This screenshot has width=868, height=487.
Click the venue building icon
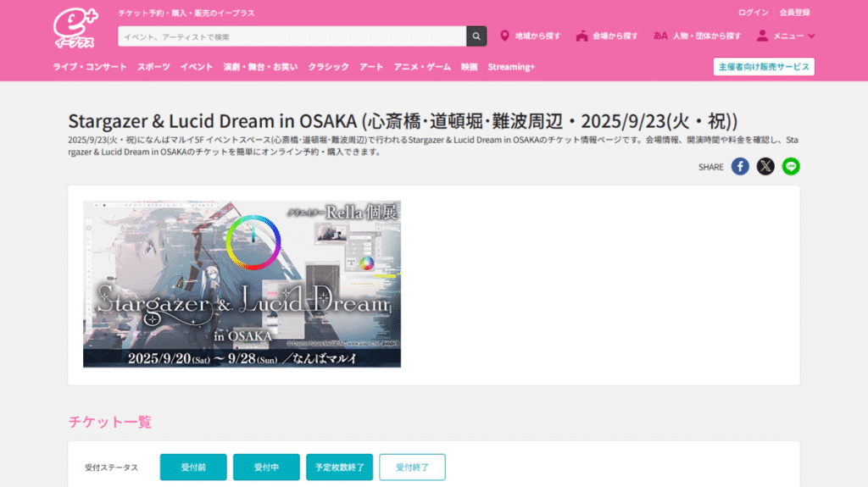581,36
